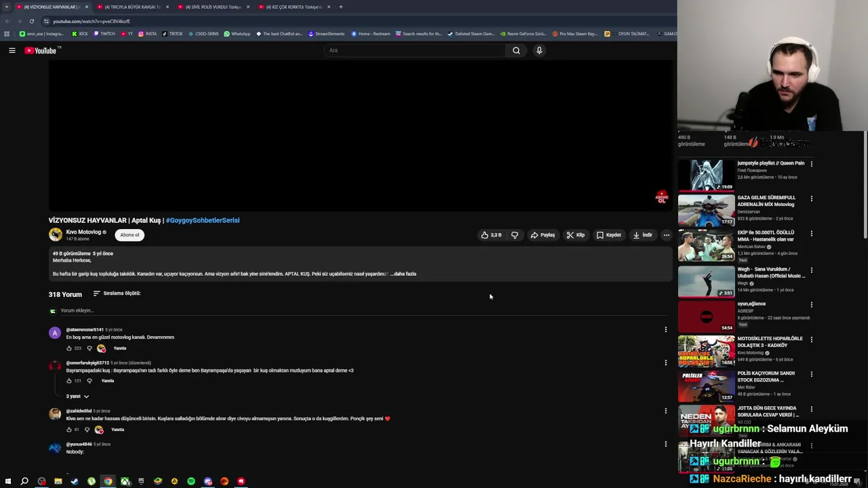Image resolution: width=868 pixels, height=488 pixels.
Task: Open the Sıralama ölçütü sort dropdown
Action: [117, 293]
